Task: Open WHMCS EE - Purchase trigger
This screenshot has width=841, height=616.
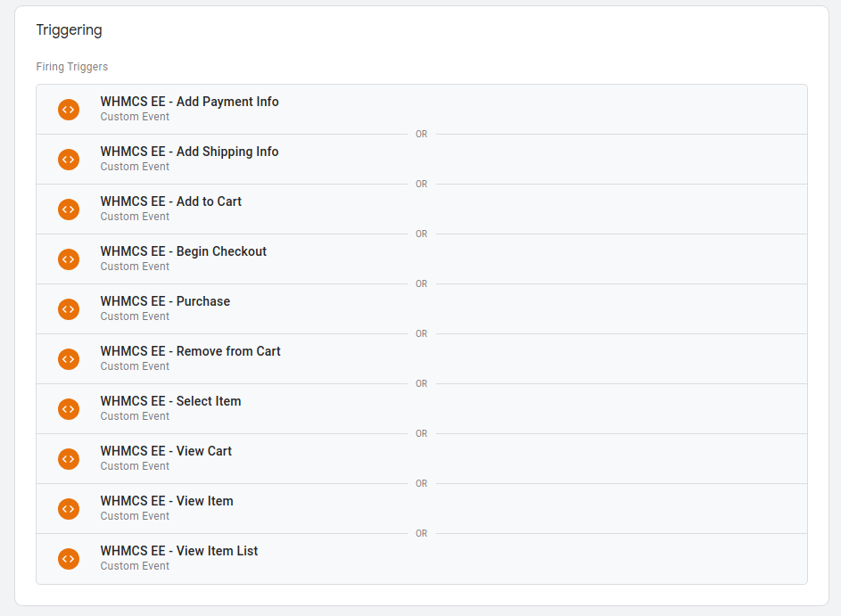Action: 165,301
